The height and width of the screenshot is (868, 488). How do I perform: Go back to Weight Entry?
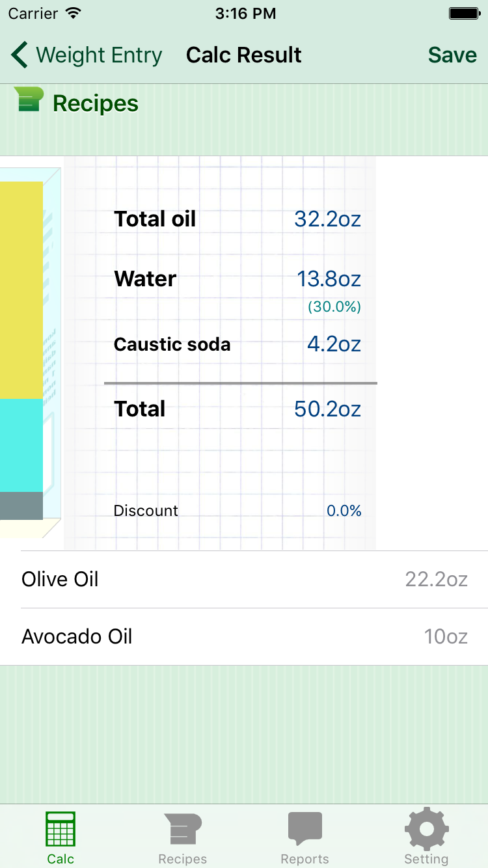(x=98, y=55)
